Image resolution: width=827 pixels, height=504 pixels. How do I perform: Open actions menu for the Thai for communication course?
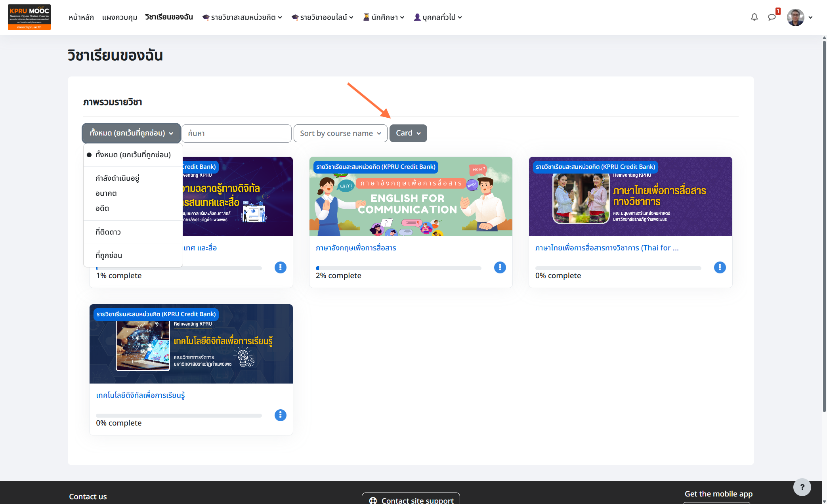pos(720,267)
